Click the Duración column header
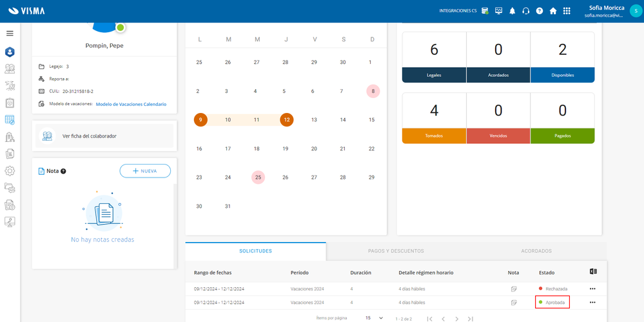The height and width of the screenshot is (322, 644). coord(360,273)
